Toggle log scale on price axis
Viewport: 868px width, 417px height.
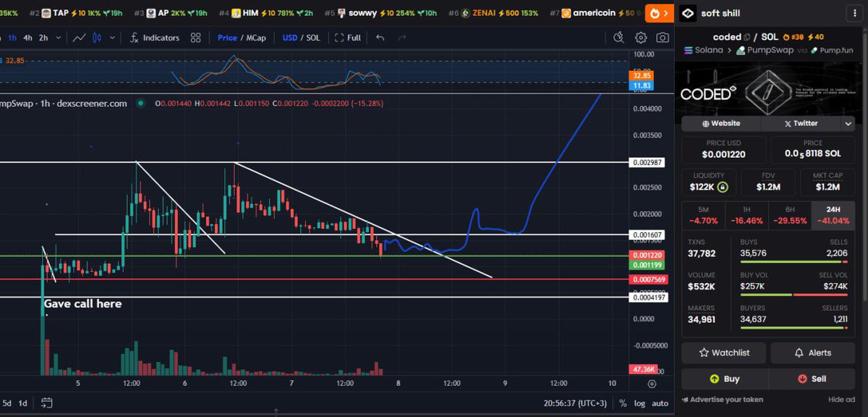(640, 403)
